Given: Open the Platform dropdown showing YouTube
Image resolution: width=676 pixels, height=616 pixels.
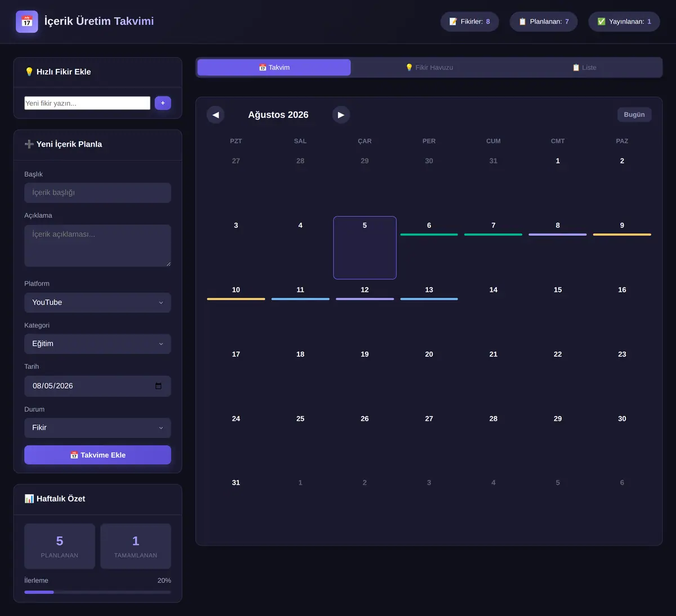Looking at the screenshot, I should tap(97, 303).
